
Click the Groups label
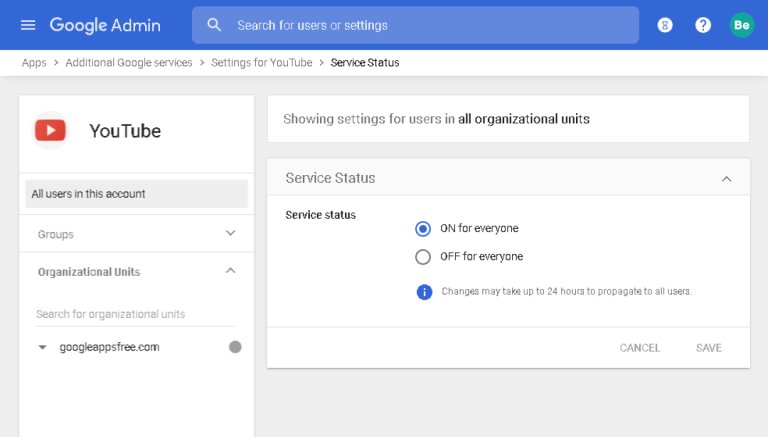55,234
